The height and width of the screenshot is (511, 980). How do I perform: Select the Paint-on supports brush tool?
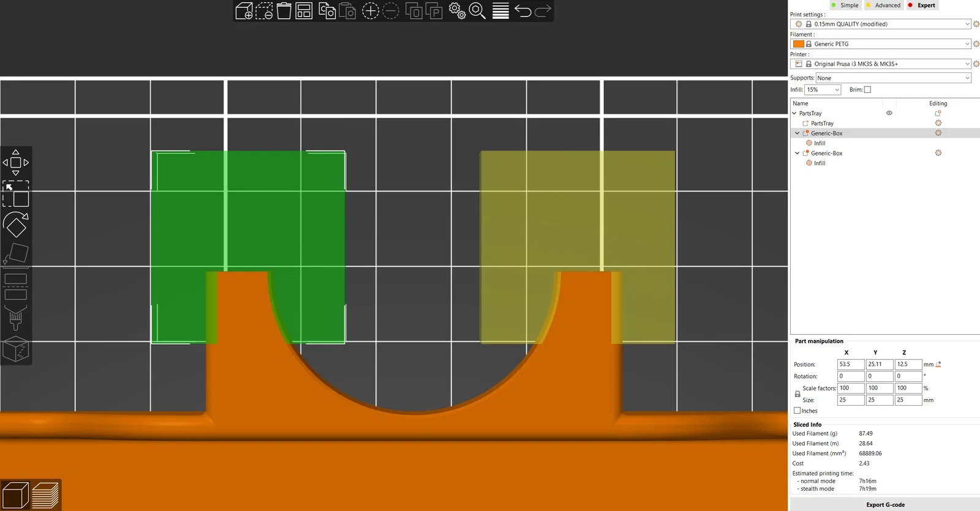click(x=16, y=317)
